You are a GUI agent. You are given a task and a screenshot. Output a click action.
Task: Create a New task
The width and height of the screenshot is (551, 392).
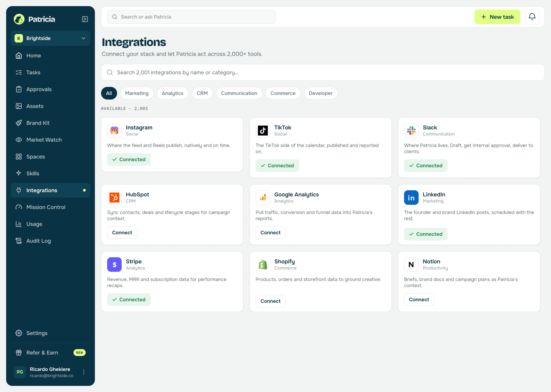(497, 17)
